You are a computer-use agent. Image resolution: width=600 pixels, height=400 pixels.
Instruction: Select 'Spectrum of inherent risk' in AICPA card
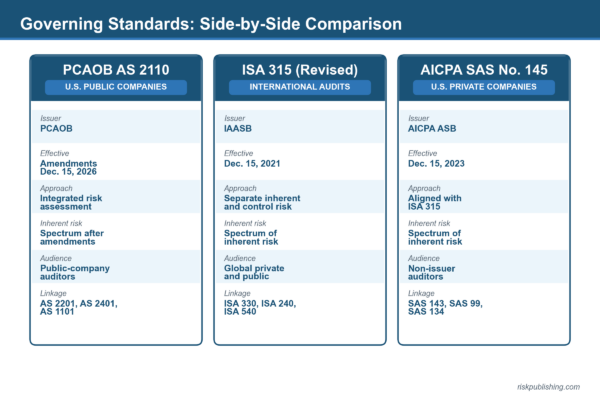point(435,237)
